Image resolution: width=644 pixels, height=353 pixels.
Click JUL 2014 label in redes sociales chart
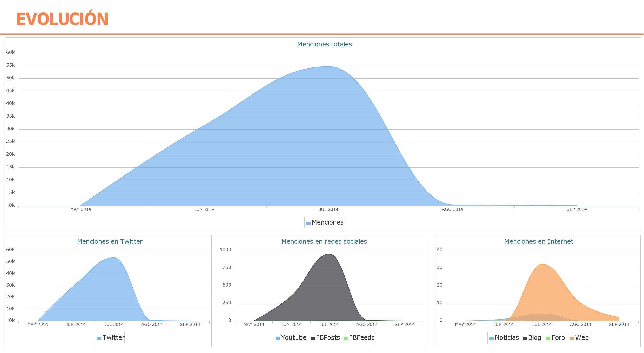click(329, 325)
